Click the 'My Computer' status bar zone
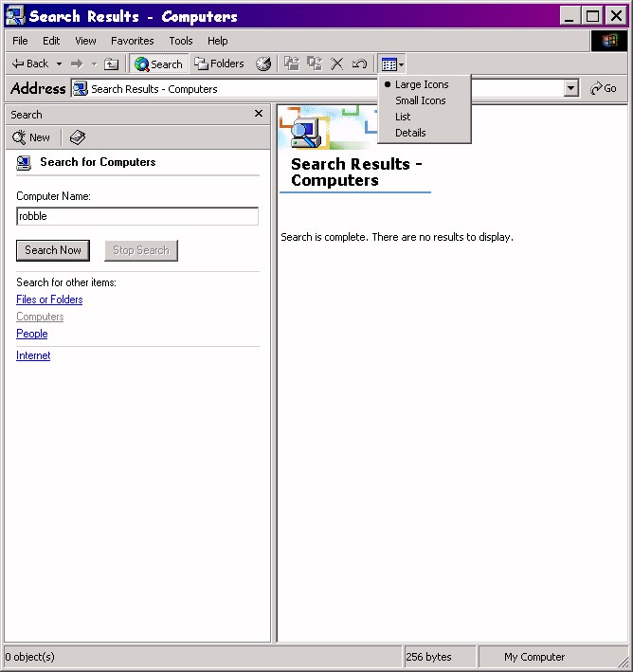 pyautogui.click(x=534, y=657)
